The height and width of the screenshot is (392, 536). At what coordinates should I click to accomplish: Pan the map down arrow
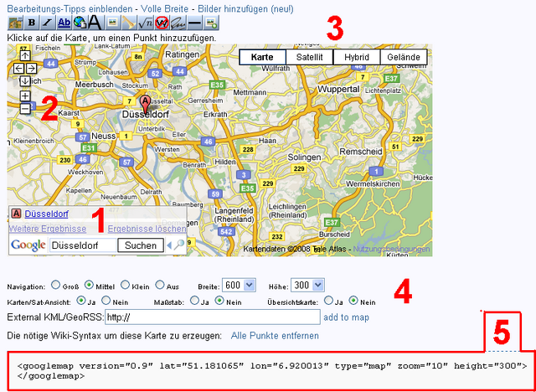coord(25,81)
